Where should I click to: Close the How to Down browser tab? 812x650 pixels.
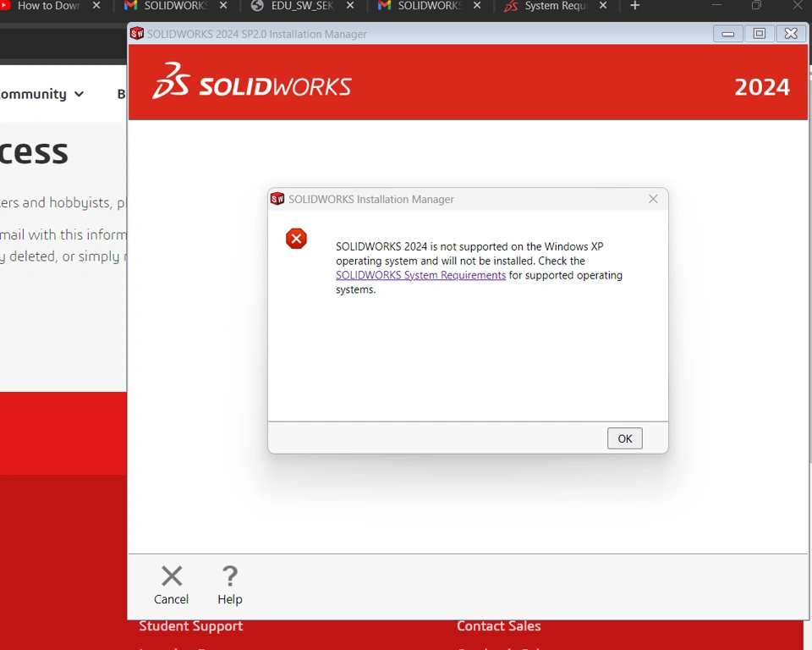click(x=96, y=6)
